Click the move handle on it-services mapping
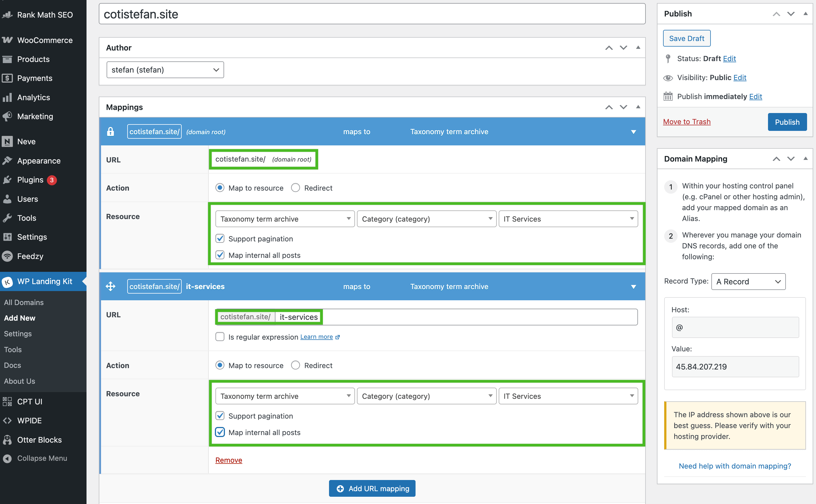Viewport: 816px width, 504px height. [110, 286]
